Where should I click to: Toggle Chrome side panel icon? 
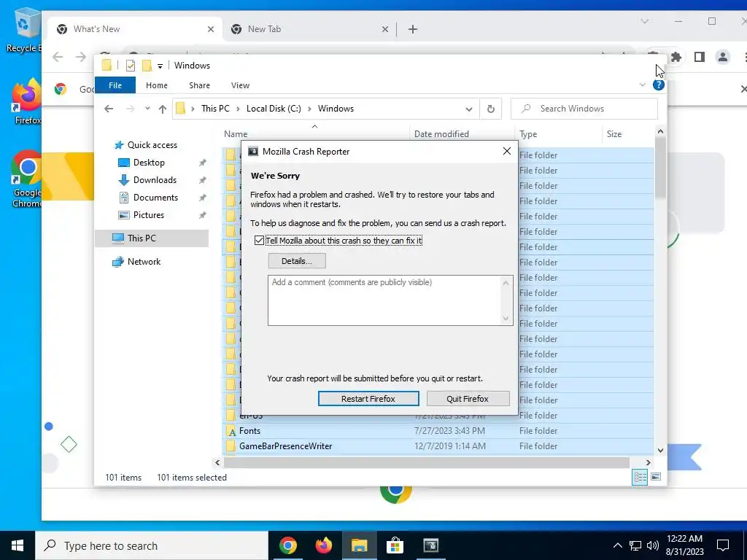click(699, 57)
